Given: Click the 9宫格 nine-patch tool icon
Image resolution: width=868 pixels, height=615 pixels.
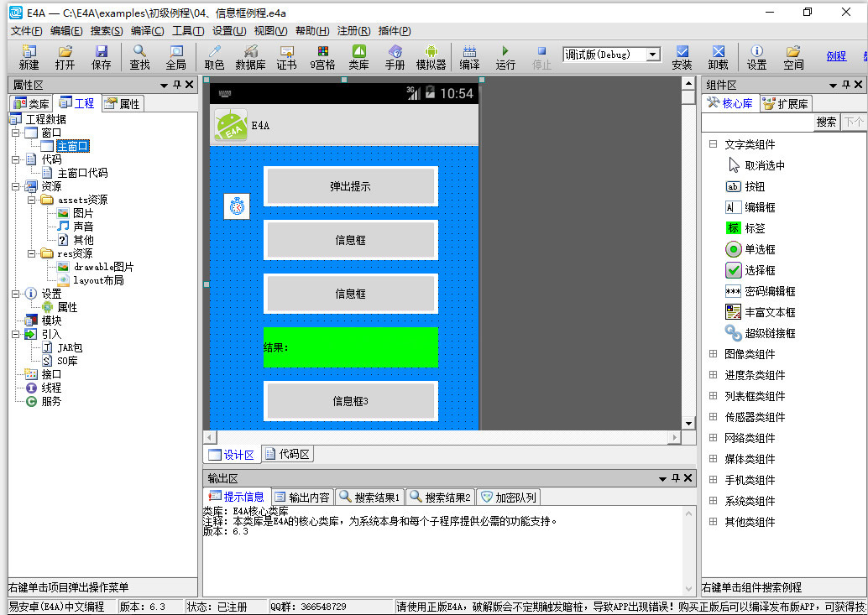Looking at the screenshot, I should coord(322,57).
